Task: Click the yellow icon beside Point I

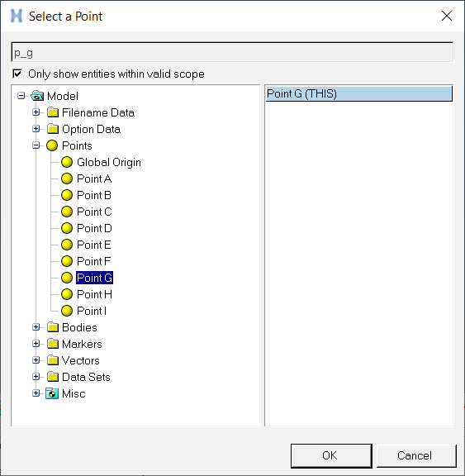Action: click(67, 311)
